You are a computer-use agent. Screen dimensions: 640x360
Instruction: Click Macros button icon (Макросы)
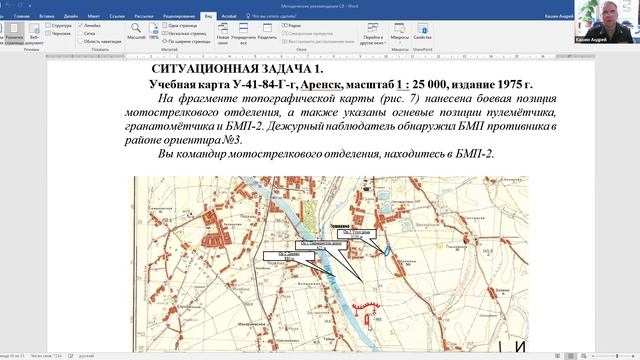click(400, 29)
